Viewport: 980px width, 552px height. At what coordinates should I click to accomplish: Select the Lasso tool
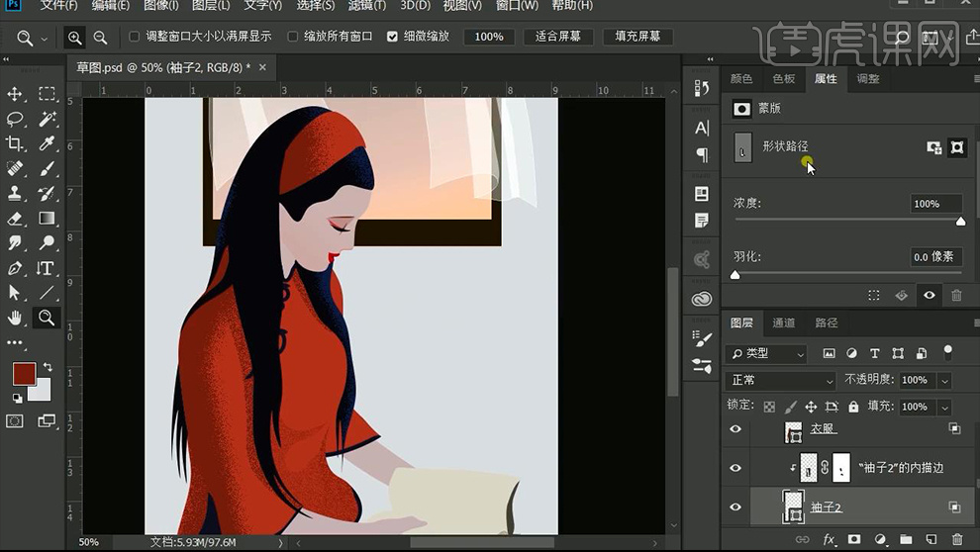tap(15, 119)
